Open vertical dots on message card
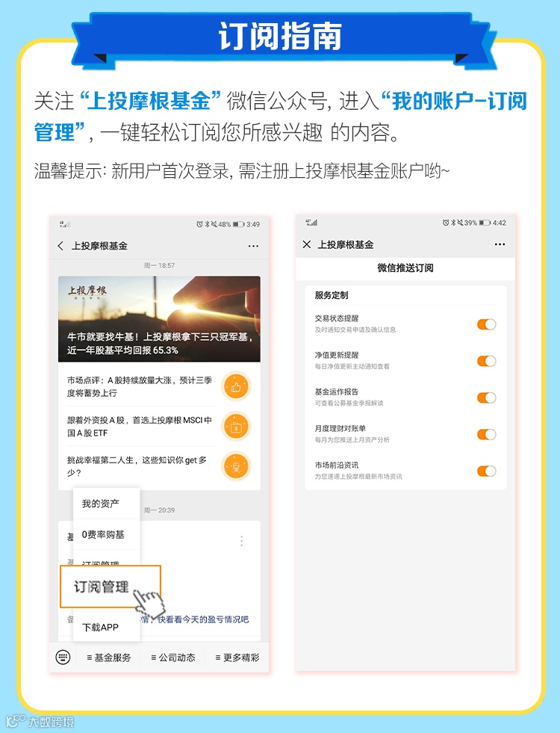Viewport: 560px width, 733px height. pyautogui.click(x=241, y=541)
